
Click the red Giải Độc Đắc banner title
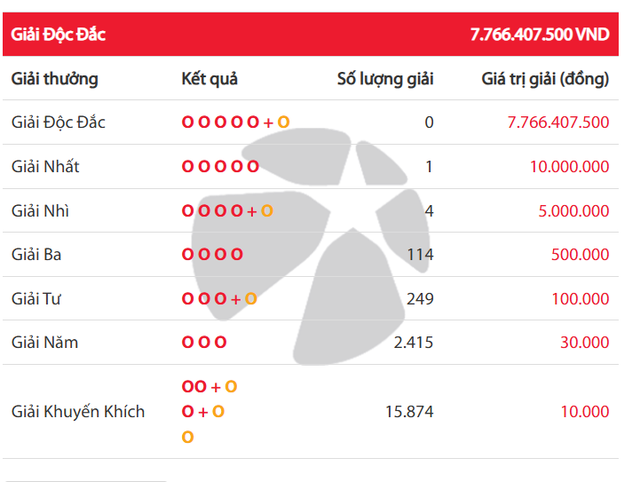(58, 34)
